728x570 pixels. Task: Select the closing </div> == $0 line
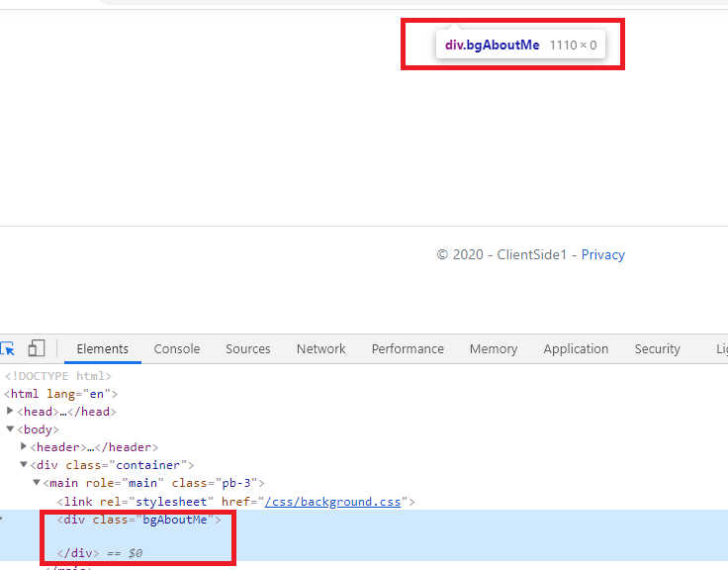pyautogui.click(x=99, y=553)
